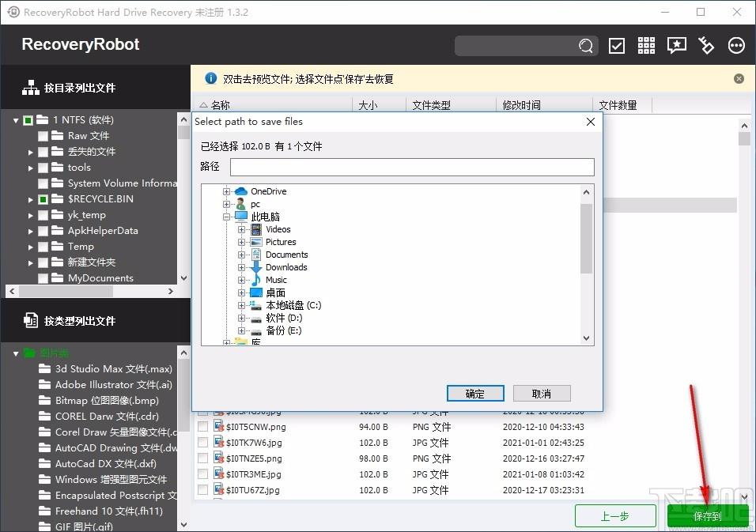The height and width of the screenshot is (532, 756).
Task: Click the Videos folder icon
Action: [x=256, y=229]
